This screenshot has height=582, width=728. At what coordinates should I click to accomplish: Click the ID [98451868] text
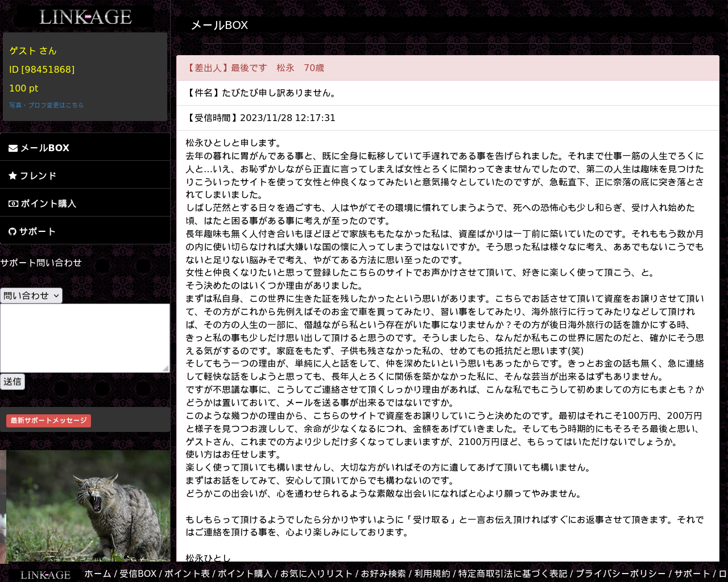(42, 69)
